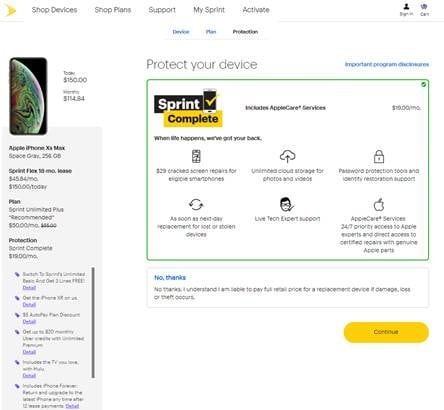Click tag icon beside iPhone XR offer
Viewport: 444px width, 410px height.
(x=17, y=298)
